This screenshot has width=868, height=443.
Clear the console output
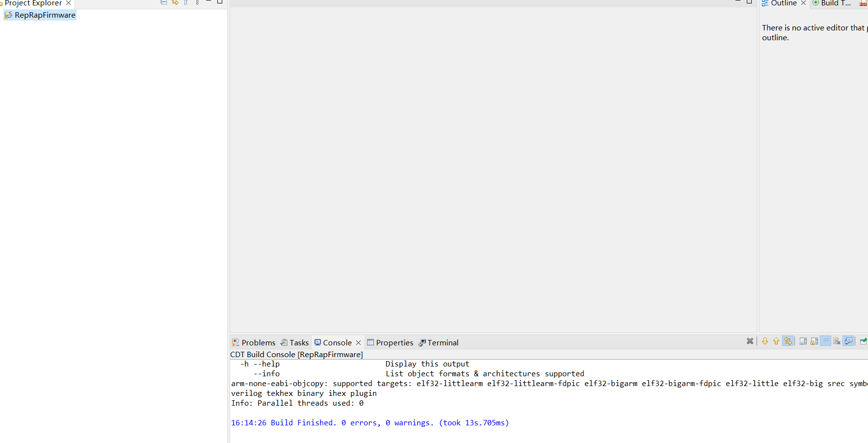(x=837, y=341)
